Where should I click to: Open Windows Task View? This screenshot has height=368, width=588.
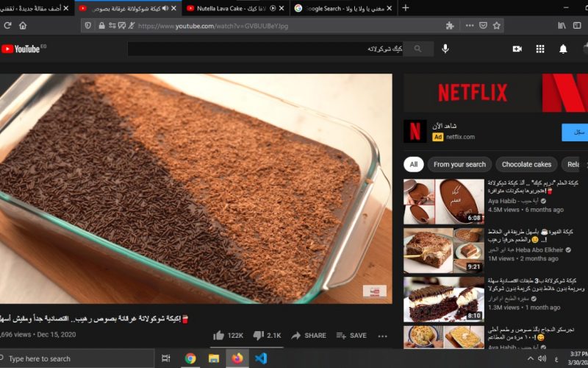coord(166,358)
